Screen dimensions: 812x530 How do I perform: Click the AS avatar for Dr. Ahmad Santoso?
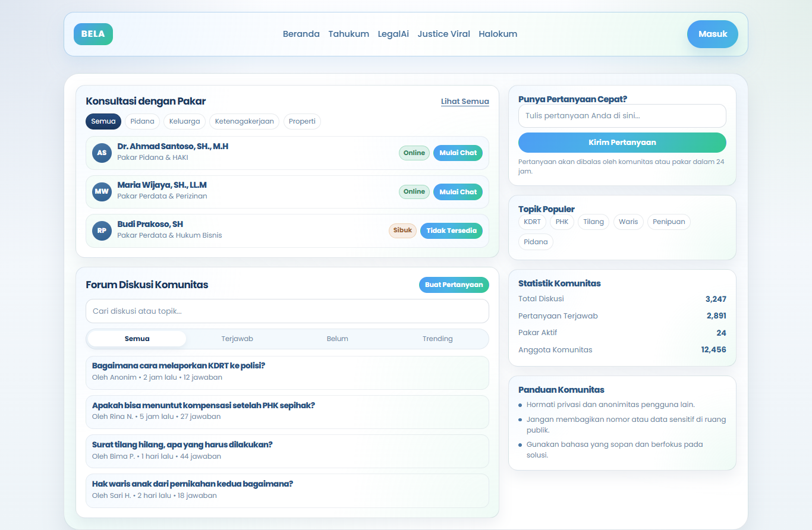pos(102,153)
